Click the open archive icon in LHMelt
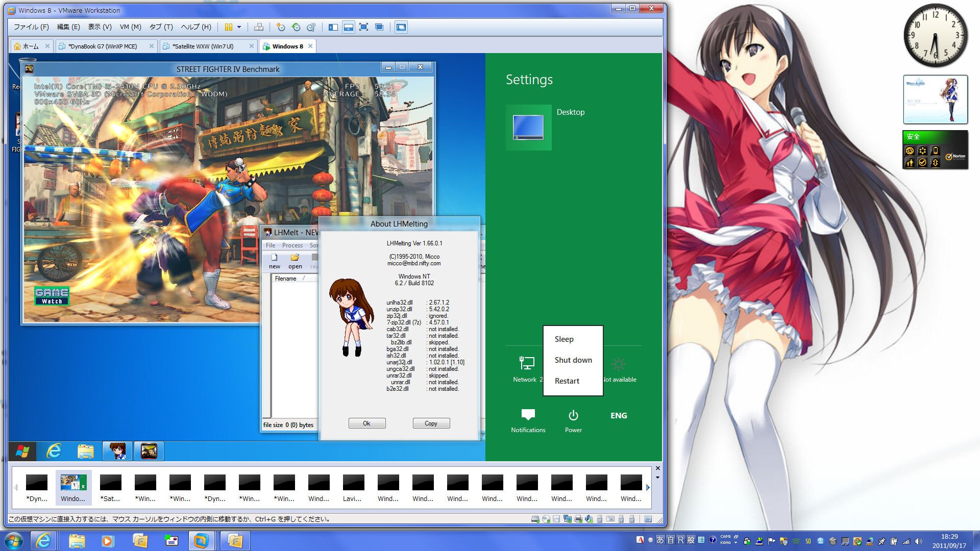The image size is (980, 551). (x=295, y=261)
